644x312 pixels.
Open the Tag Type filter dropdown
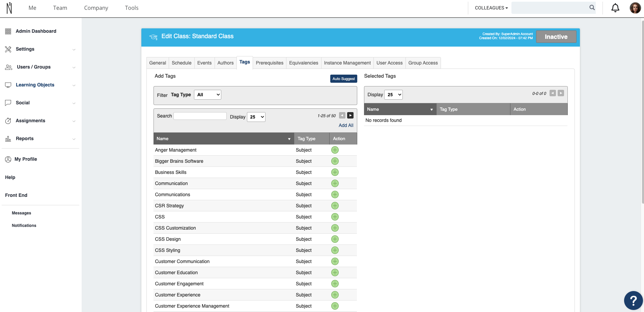coord(207,95)
